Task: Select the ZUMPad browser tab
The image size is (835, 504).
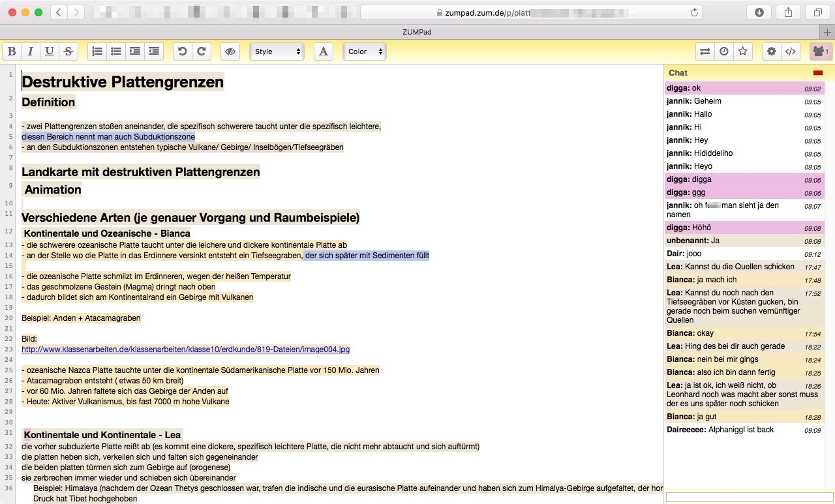Action: tap(417, 32)
